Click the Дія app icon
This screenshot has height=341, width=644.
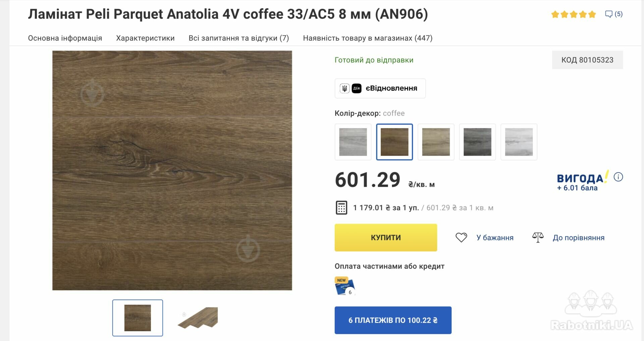pos(357,88)
